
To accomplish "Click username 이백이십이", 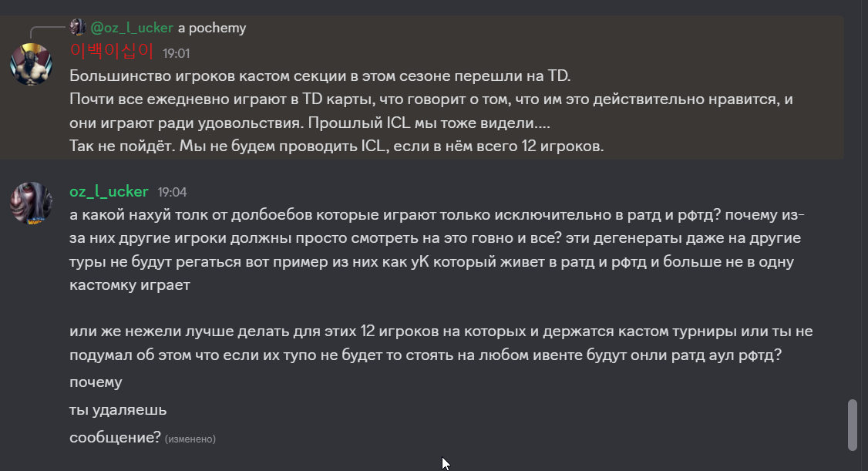I will [x=112, y=51].
